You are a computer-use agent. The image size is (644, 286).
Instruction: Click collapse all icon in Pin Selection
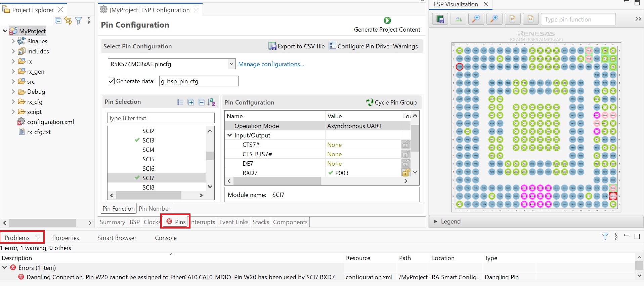pos(201,102)
